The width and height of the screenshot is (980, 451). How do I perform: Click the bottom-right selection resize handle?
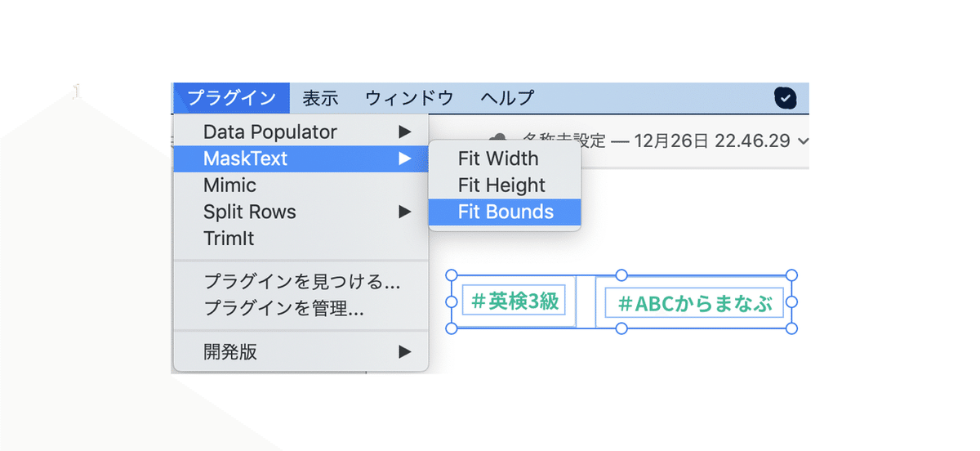point(791,328)
